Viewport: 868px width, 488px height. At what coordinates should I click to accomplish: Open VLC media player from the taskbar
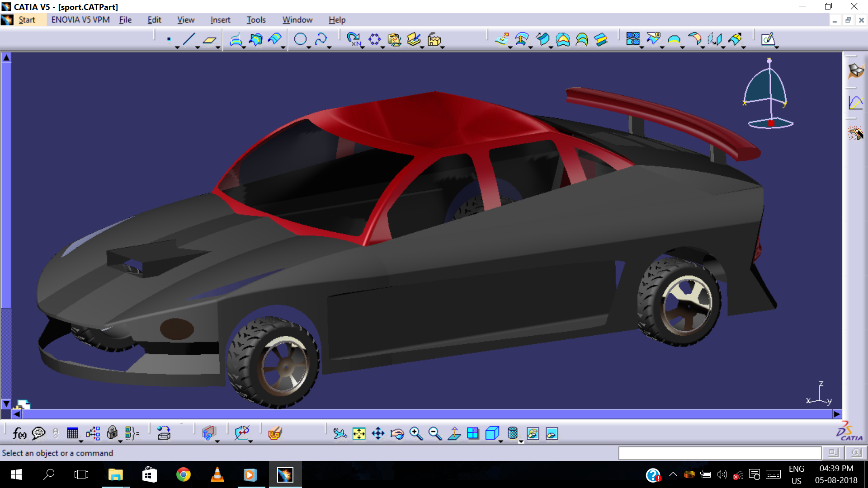217,474
